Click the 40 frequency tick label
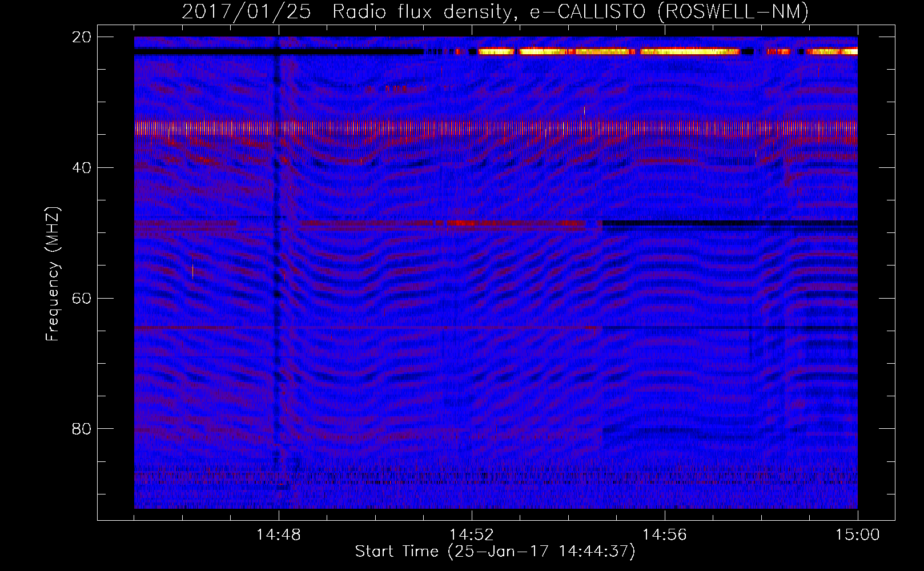This screenshot has height=571, width=924. click(82, 168)
